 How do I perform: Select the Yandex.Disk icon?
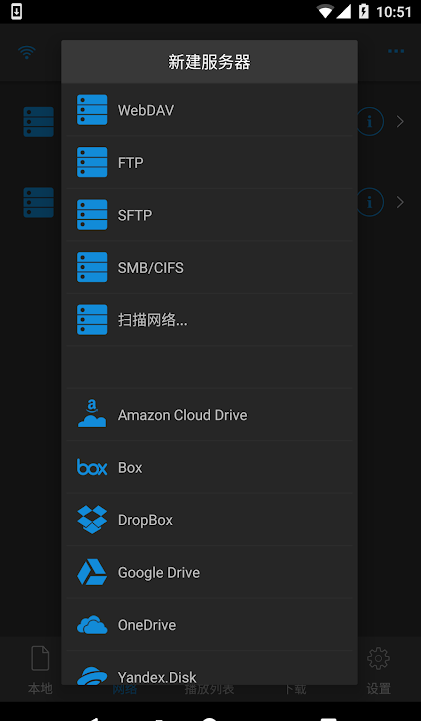(x=92, y=675)
